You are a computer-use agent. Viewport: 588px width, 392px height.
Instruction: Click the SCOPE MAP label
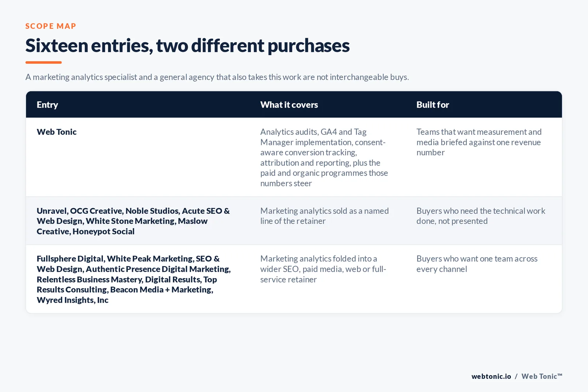pos(51,26)
